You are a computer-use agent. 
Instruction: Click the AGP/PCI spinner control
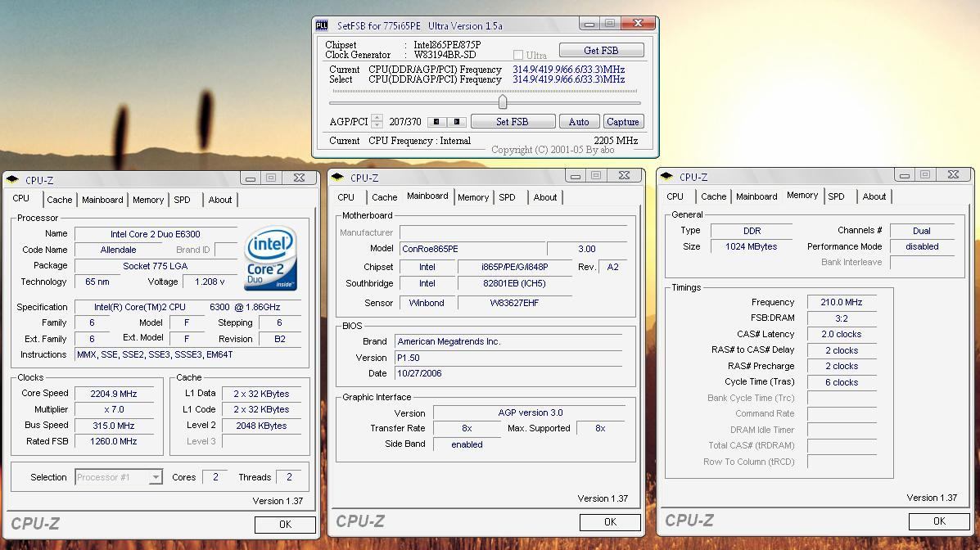377,121
